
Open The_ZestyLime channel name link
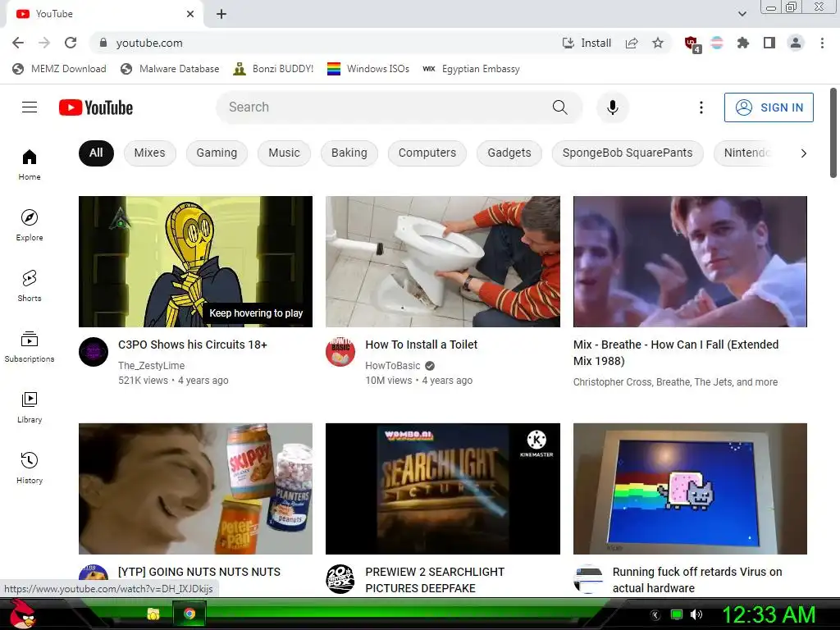pyautogui.click(x=152, y=365)
